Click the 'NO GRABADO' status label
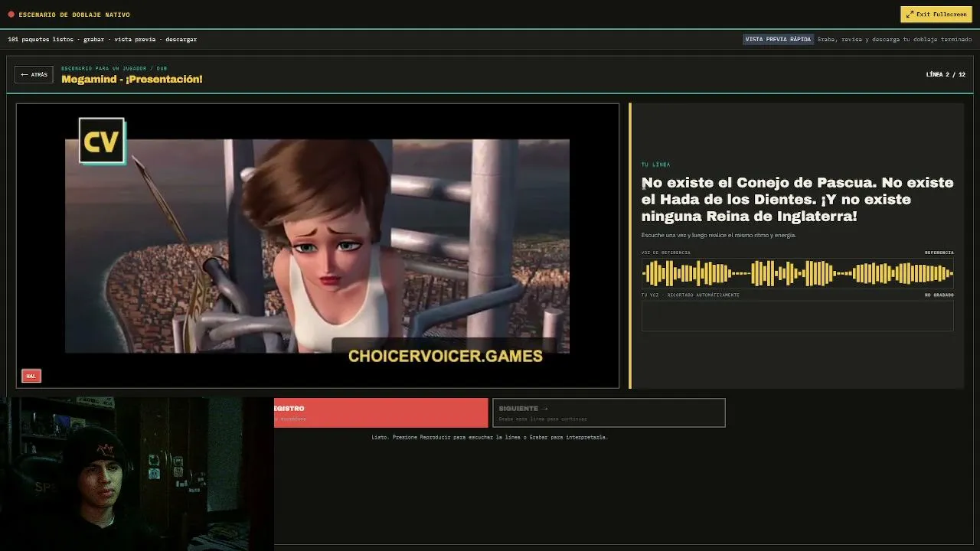Screen dimensions: 980x551 pyautogui.click(x=939, y=295)
